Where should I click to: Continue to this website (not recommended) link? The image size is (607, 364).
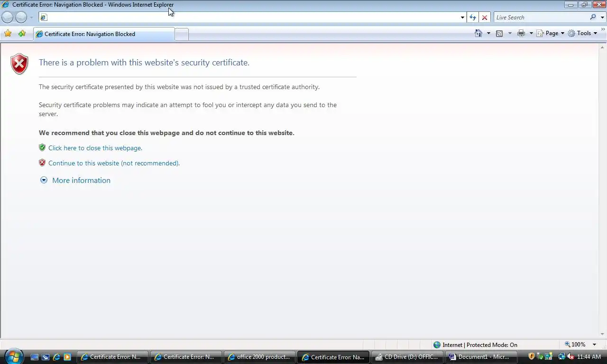(114, 163)
